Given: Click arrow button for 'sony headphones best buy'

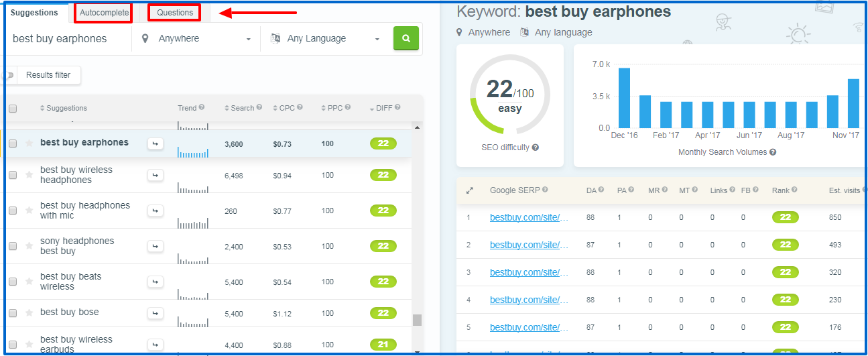Looking at the screenshot, I should tap(156, 246).
